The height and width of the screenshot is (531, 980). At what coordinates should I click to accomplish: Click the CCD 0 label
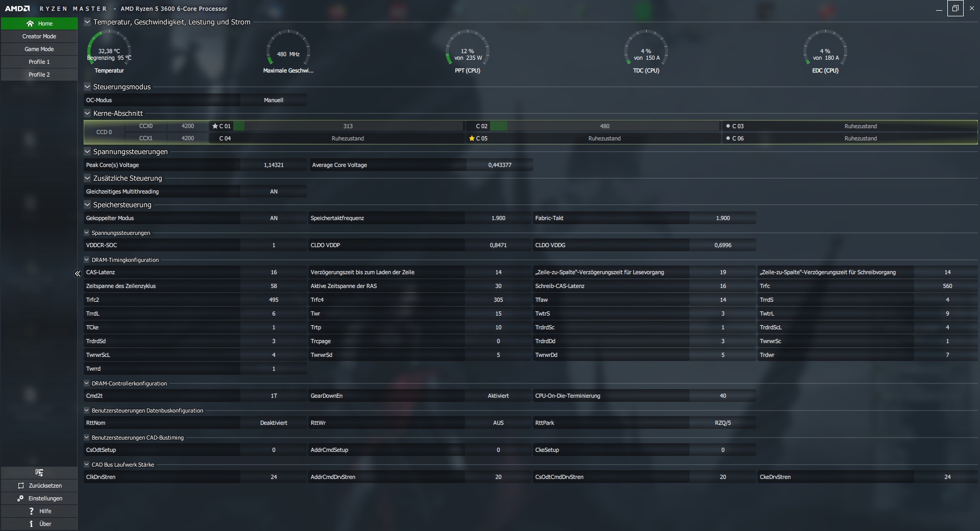[104, 132]
